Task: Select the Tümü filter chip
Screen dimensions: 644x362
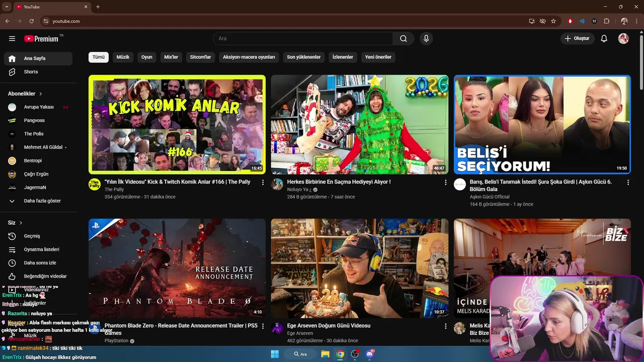Action: (99, 57)
